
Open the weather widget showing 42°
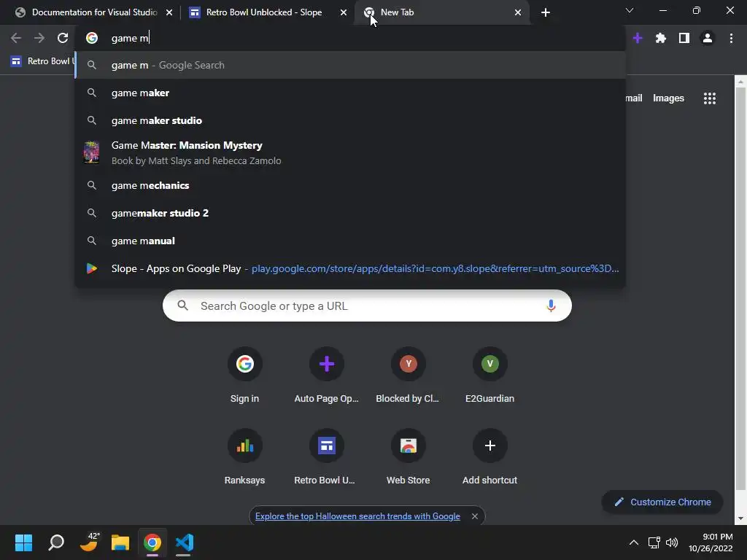pos(89,542)
